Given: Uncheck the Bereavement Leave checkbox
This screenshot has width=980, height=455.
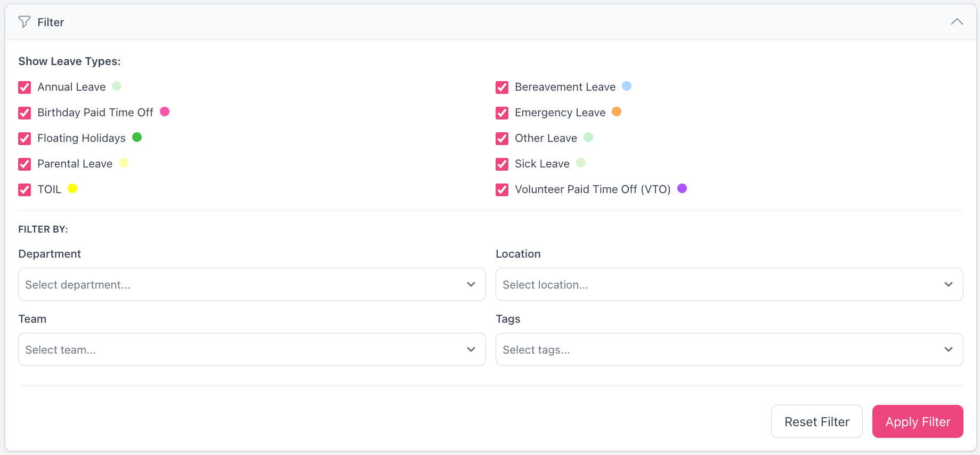Looking at the screenshot, I should (502, 87).
